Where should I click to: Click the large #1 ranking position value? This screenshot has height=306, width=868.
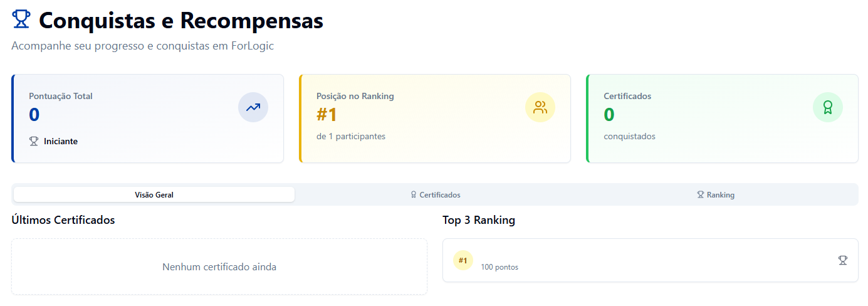coord(327,115)
